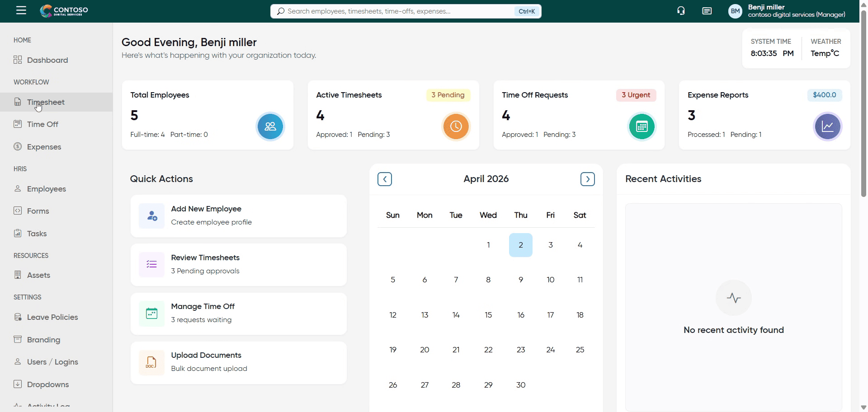Click the Time Off Requests calendar icon
The image size is (868, 412).
pyautogui.click(x=642, y=126)
